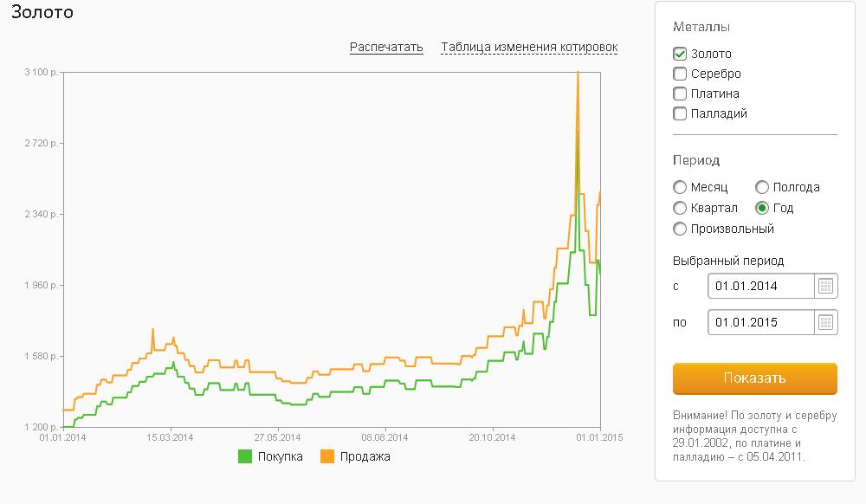Click the peak of the orange price line
Viewport: 866px width, 504px height.
click(x=578, y=73)
